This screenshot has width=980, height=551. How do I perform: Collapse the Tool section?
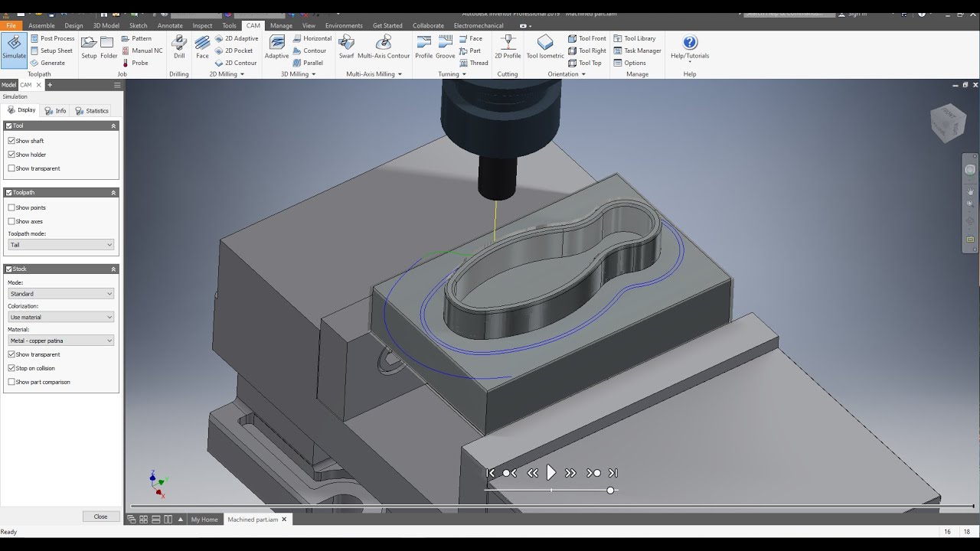point(113,126)
